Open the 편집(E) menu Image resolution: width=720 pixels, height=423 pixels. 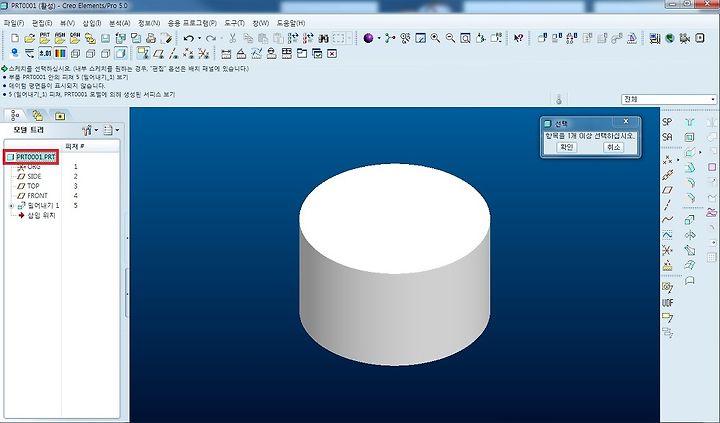(42, 23)
